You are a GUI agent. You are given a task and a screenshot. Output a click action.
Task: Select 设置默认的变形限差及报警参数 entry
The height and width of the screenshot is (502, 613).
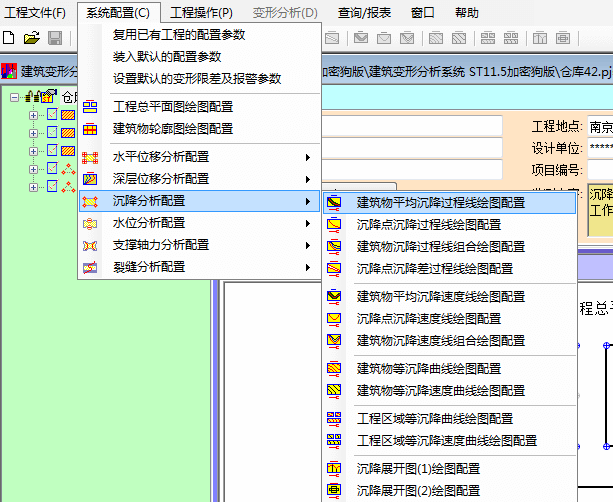click(x=197, y=79)
